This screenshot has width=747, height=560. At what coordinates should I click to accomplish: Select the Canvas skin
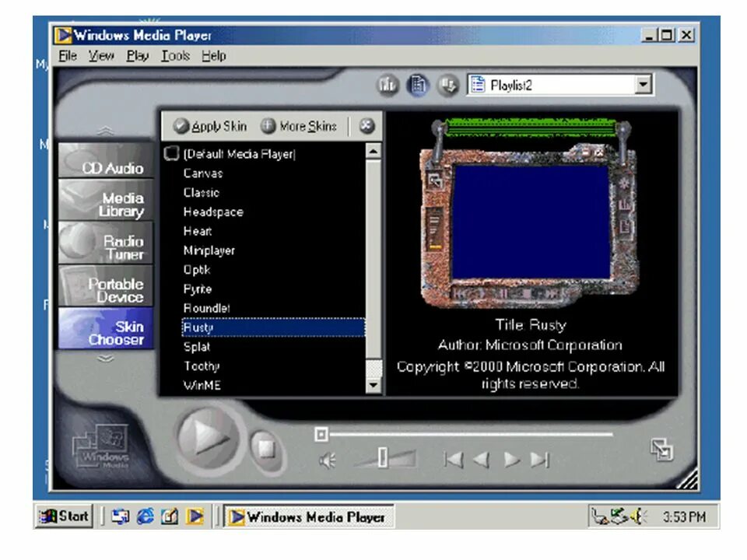point(203,173)
